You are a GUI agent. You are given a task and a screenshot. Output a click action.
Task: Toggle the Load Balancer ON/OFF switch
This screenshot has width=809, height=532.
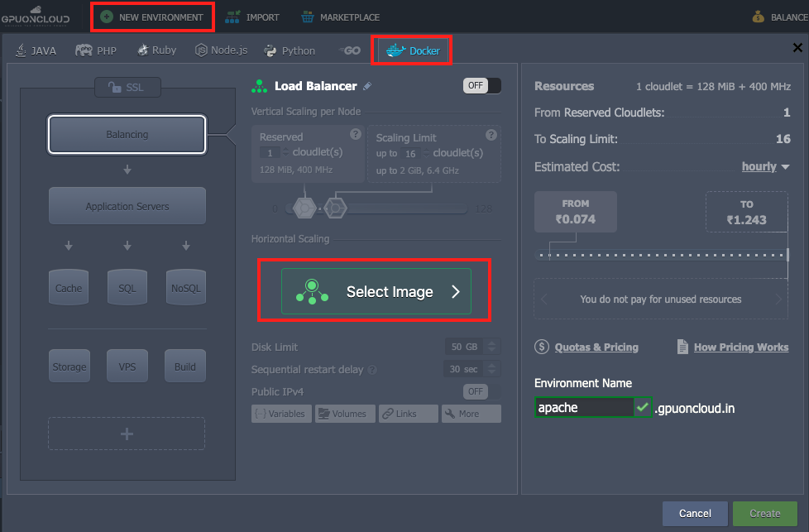(481, 85)
